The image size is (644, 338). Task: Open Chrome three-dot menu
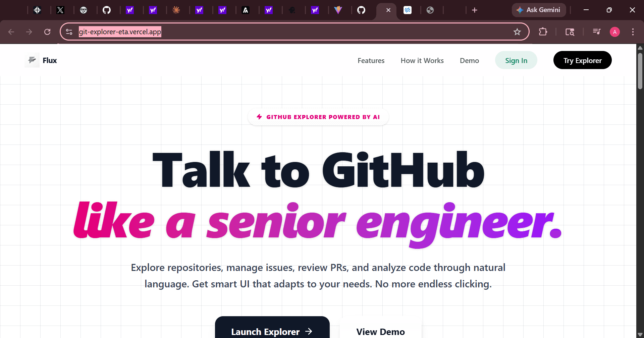633,32
